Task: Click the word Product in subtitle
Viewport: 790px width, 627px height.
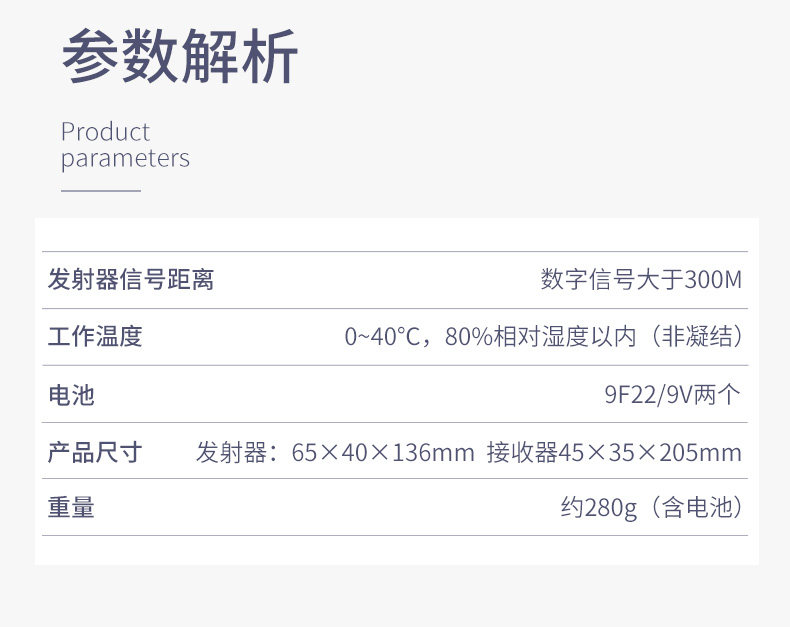Action: click(x=105, y=133)
